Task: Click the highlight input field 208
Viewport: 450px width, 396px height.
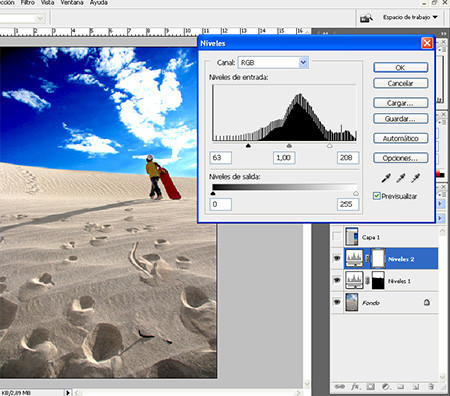Action: click(348, 158)
